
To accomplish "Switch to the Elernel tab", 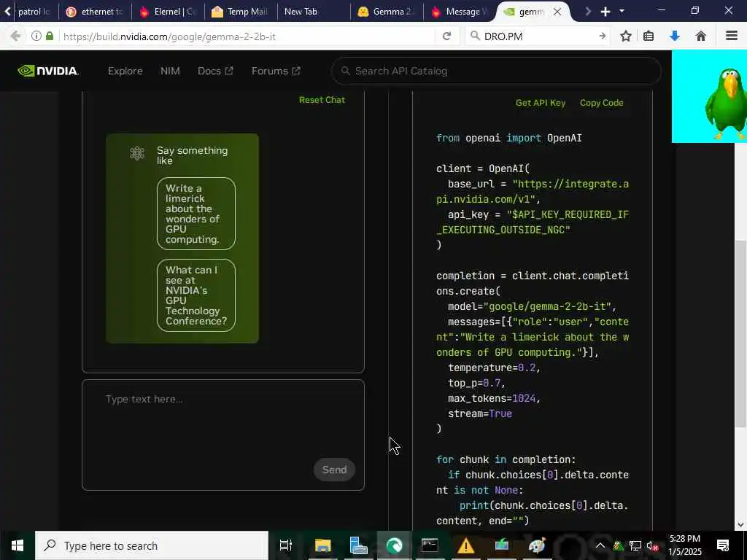I will point(168,12).
